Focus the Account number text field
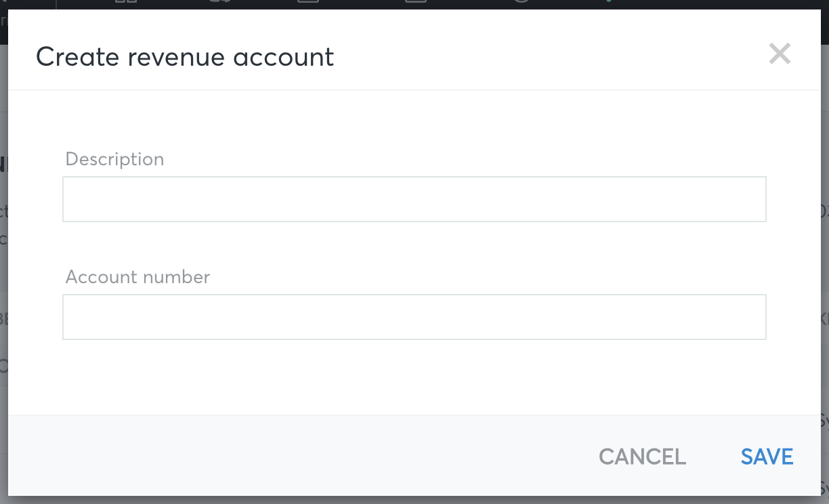This screenshot has width=829, height=504. [x=414, y=317]
